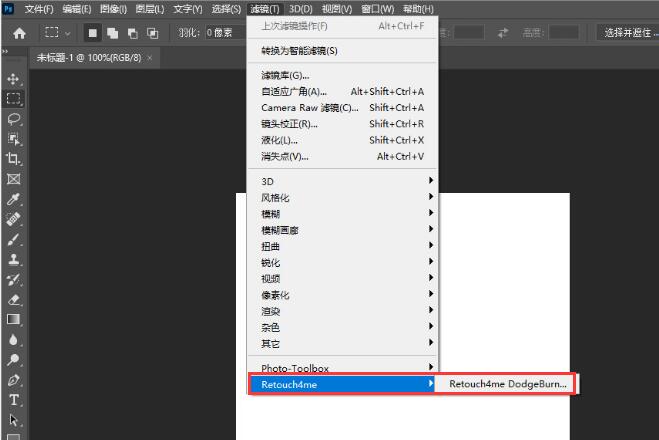Choose the New Selection mode button
This screenshot has height=440, width=659.
pyautogui.click(x=92, y=33)
